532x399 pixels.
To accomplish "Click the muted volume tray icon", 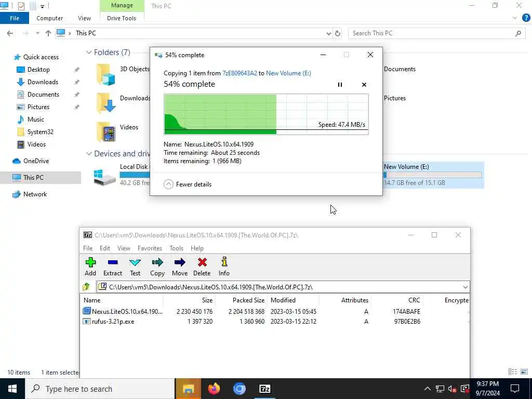I will coord(452,389).
